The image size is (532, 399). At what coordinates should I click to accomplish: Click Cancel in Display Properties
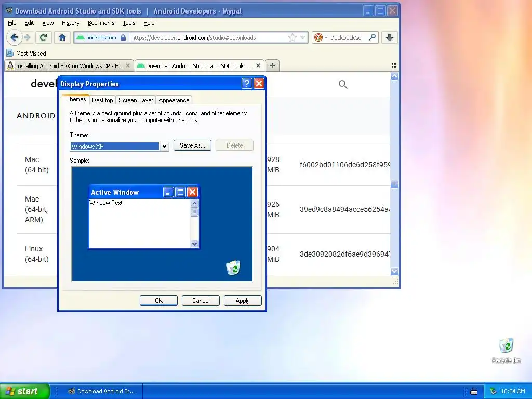[x=201, y=301]
